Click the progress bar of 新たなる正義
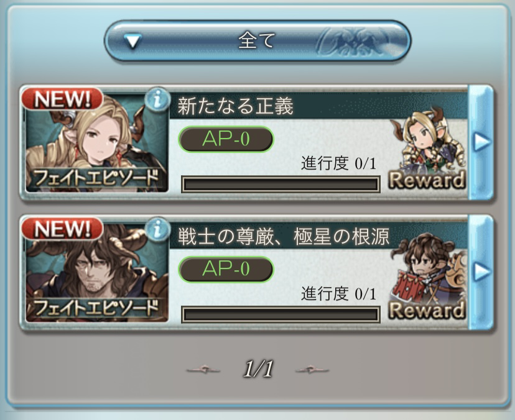 point(281,184)
